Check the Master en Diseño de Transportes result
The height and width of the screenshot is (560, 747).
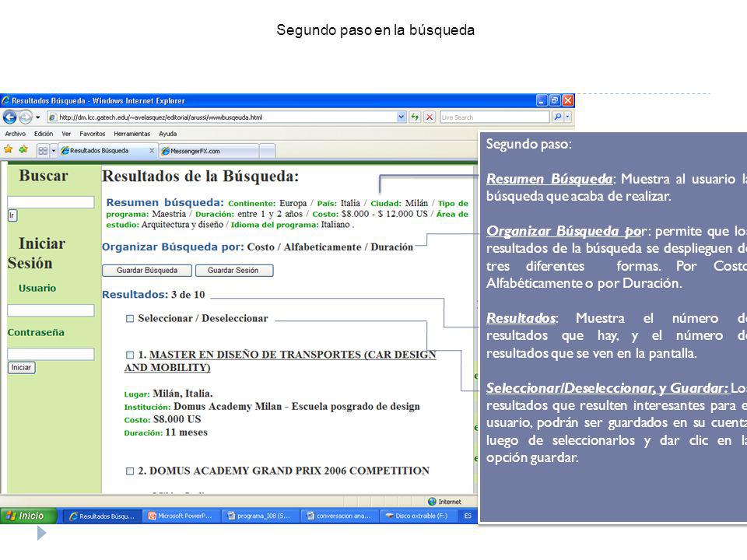pyautogui.click(x=130, y=355)
